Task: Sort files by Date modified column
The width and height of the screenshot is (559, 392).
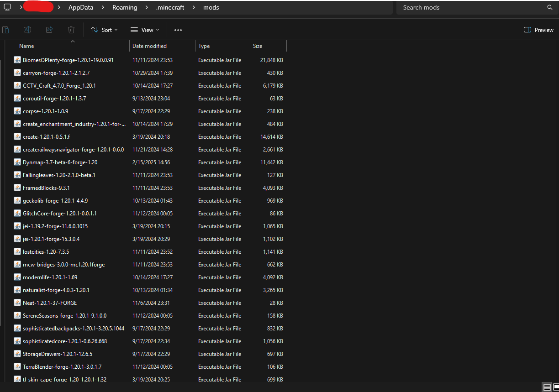Action: click(x=149, y=46)
